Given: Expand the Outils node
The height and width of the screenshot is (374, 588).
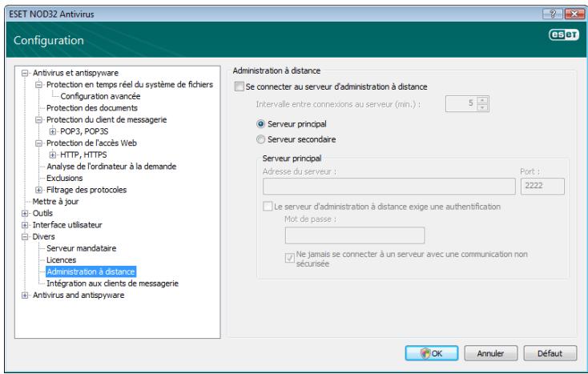Looking at the screenshot, I should tap(25, 214).
